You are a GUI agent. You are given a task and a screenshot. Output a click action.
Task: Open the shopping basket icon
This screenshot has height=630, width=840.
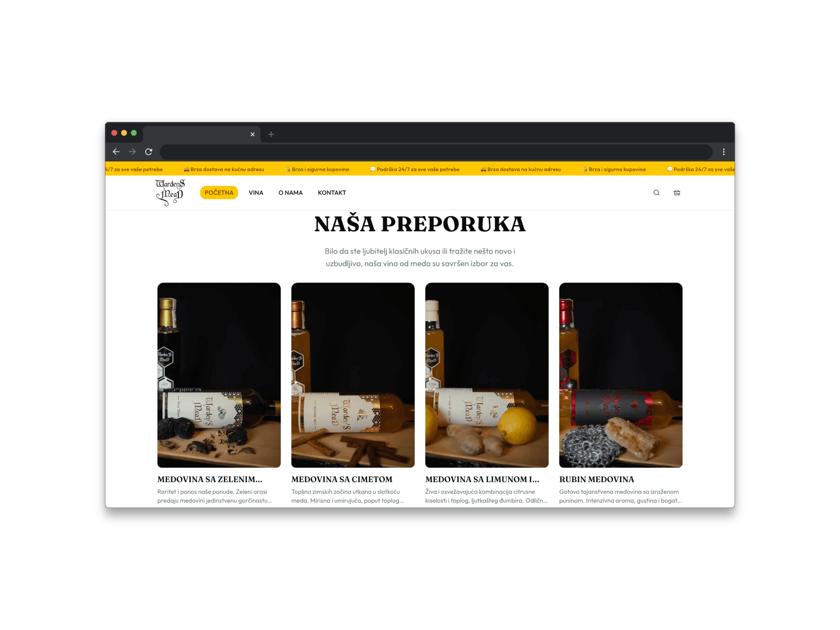[677, 192]
